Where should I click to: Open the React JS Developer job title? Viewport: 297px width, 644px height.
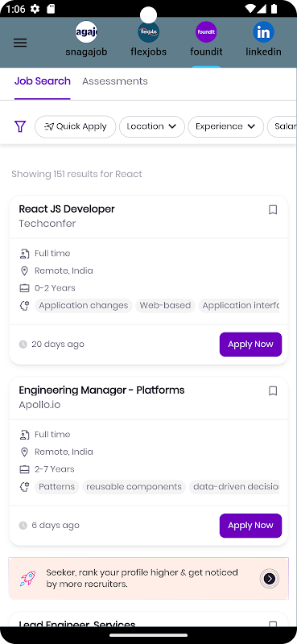coord(67,209)
